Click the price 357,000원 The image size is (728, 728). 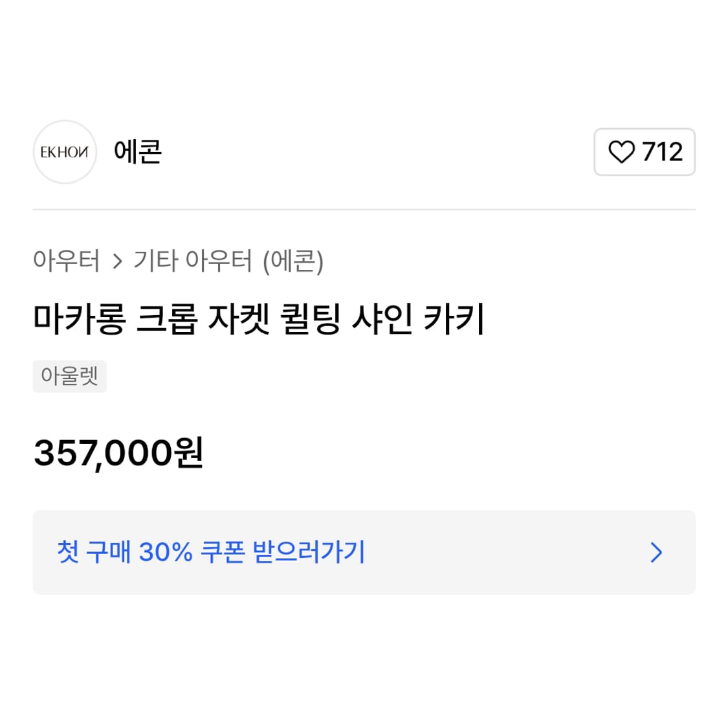click(118, 454)
